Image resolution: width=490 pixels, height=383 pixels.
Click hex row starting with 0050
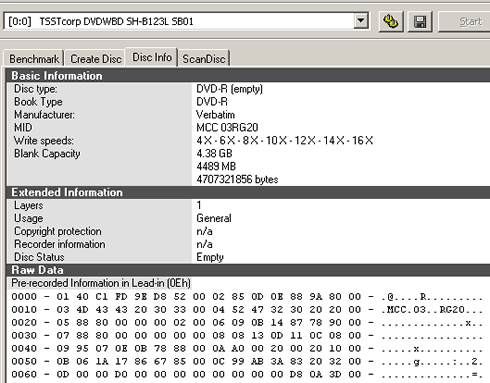pyautogui.click(x=247, y=361)
